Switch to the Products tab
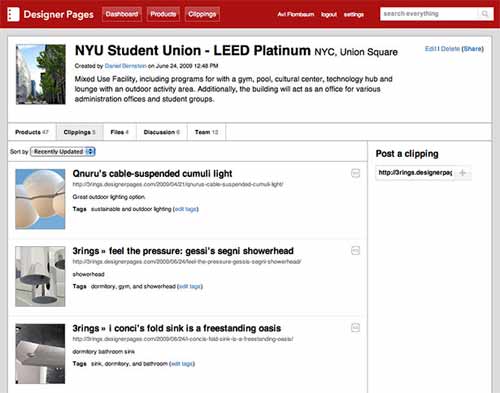This screenshot has width=500, height=393. [32, 132]
